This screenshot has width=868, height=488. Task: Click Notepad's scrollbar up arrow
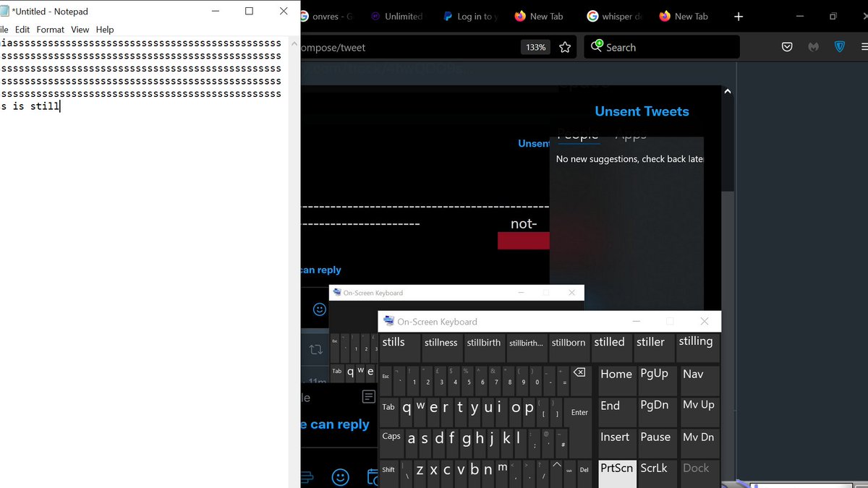(294, 43)
